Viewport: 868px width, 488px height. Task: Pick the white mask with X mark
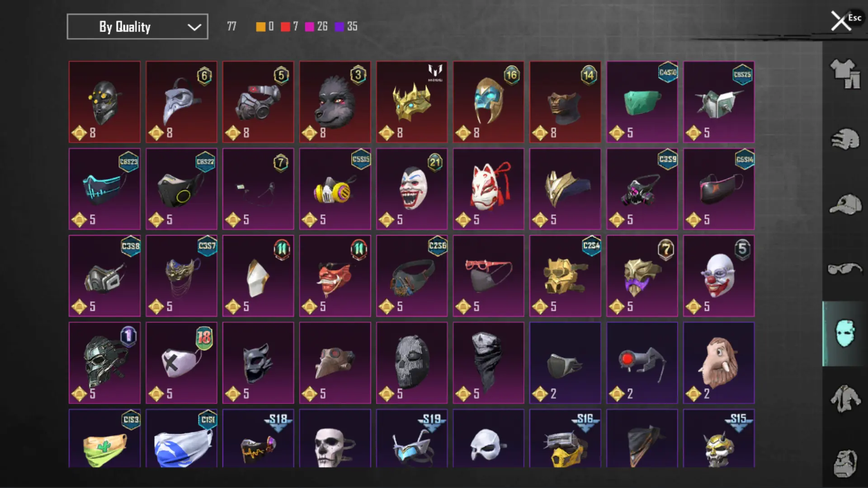181,363
